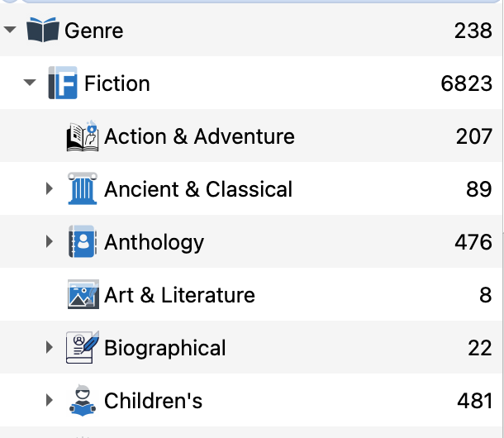Expand the Anthology subcategory
504x438 pixels.
click(50, 242)
